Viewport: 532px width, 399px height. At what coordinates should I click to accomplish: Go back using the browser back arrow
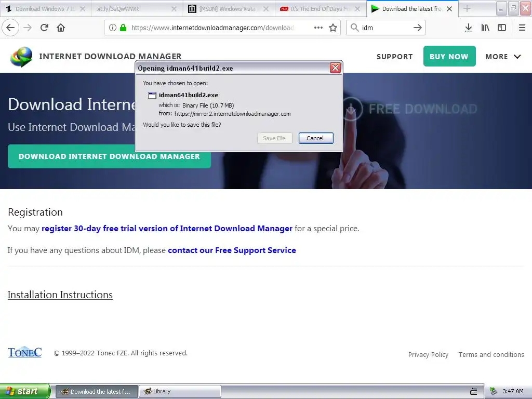point(10,28)
